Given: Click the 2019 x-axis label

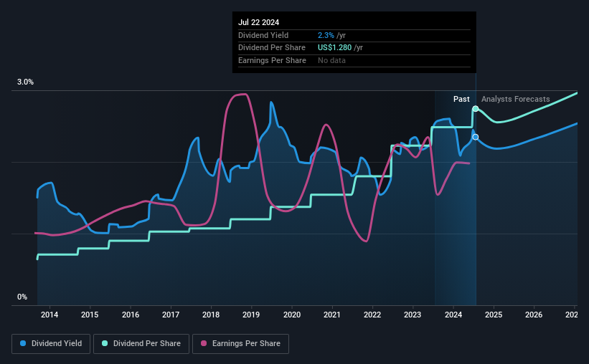Looking at the screenshot, I should coord(251,315).
